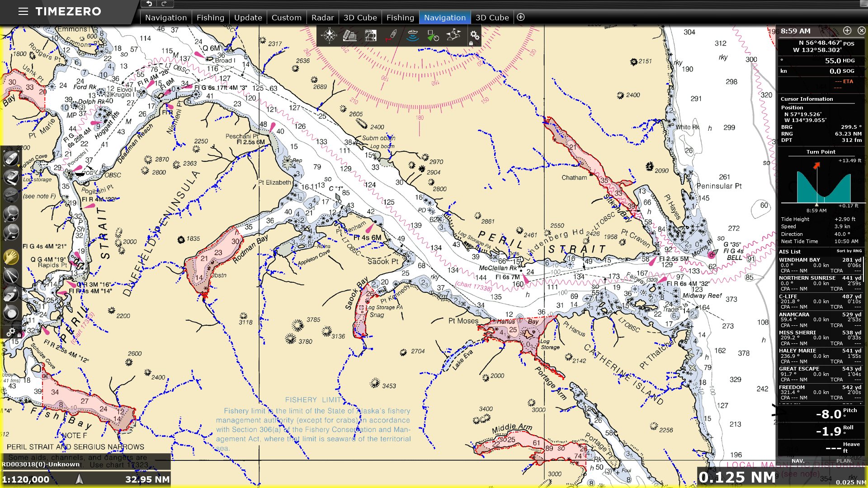This screenshot has width=868, height=488.
Task: Select ANAMCARA in AIS list
Action: point(820,320)
